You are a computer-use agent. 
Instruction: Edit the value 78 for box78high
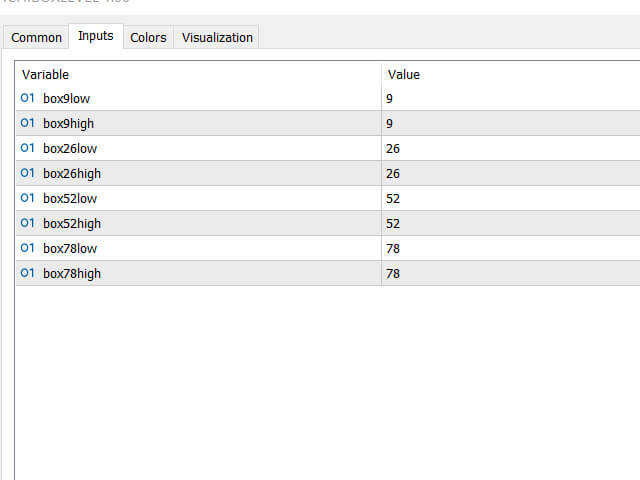coord(392,273)
